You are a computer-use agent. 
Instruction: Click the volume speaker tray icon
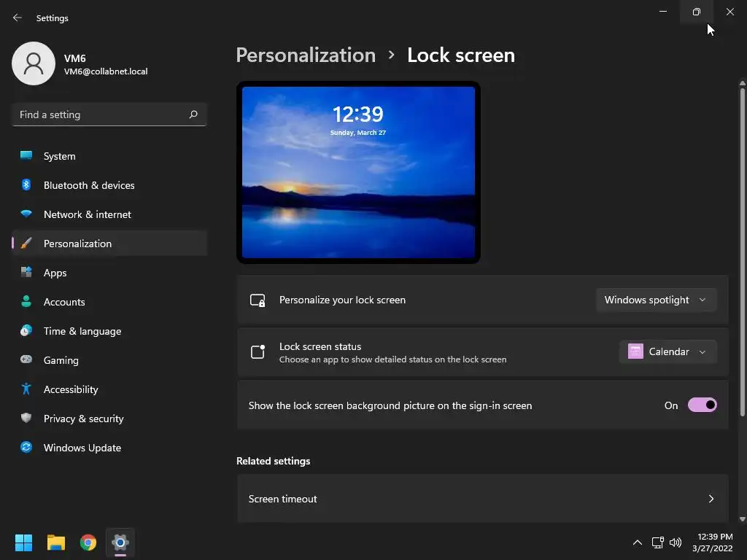coord(675,542)
